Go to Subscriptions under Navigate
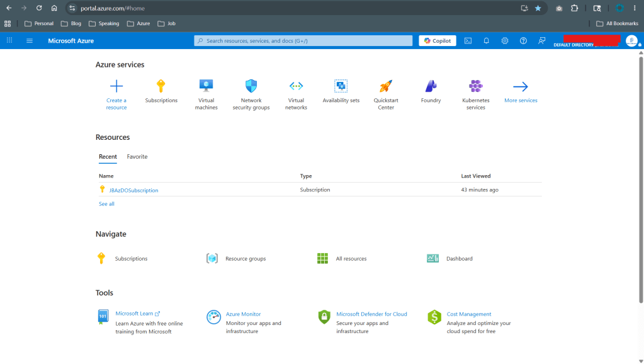The height and width of the screenshot is (364, 644). tap(131, 258)
